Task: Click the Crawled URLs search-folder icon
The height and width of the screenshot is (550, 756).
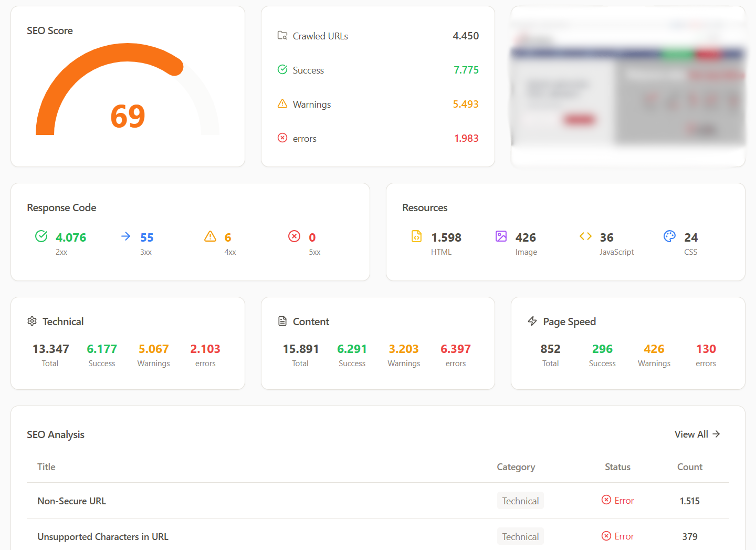Action: pos(282,36)
